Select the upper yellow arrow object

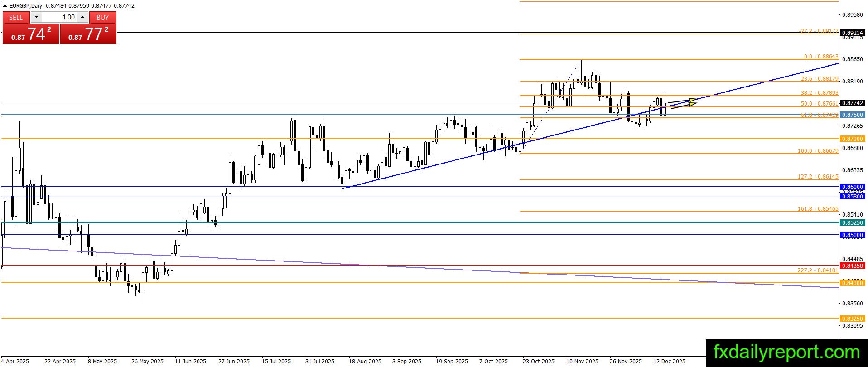(x=682, y=101)
